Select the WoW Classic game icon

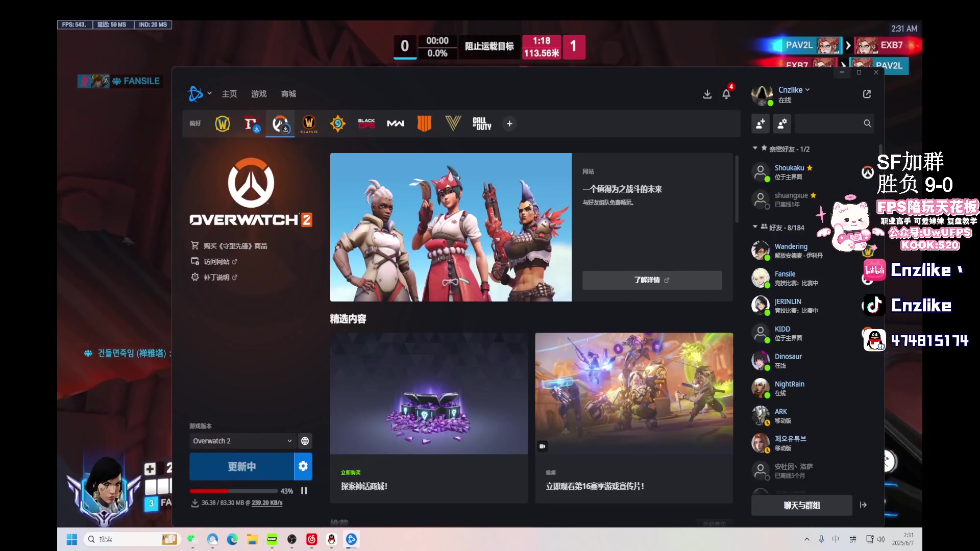click(309, 123)
